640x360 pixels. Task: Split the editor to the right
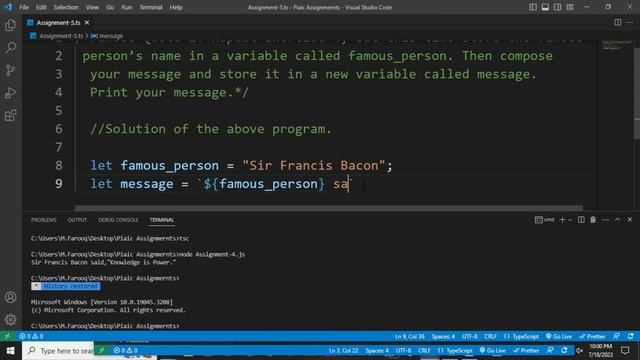pyautogui.click(x=618, y=22)
